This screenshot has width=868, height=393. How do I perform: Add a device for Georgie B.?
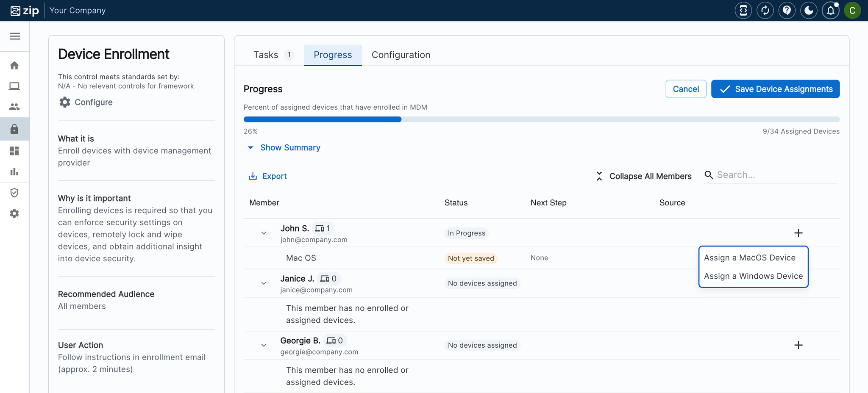tap(798, 345)
